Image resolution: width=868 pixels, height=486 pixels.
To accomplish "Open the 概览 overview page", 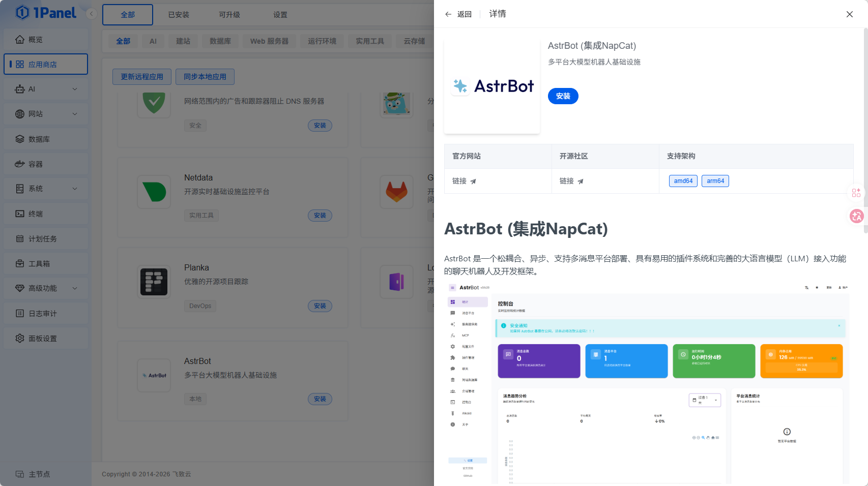I will pos(46,40).
